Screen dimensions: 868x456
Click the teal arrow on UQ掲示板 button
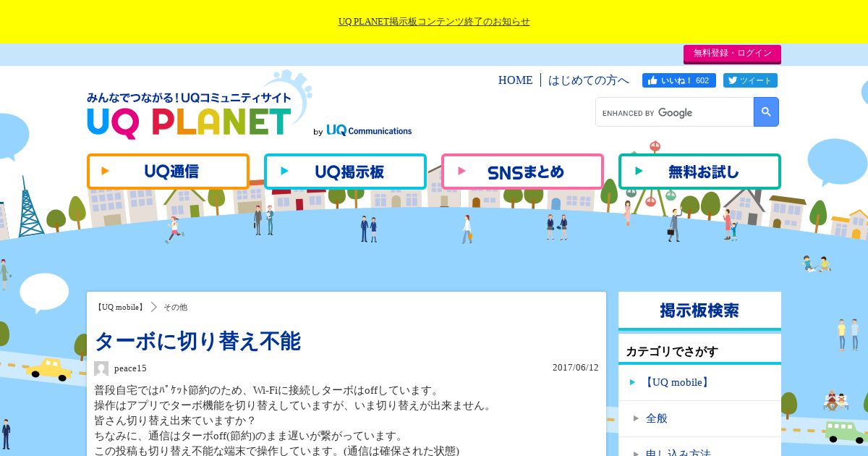(284, 172)
